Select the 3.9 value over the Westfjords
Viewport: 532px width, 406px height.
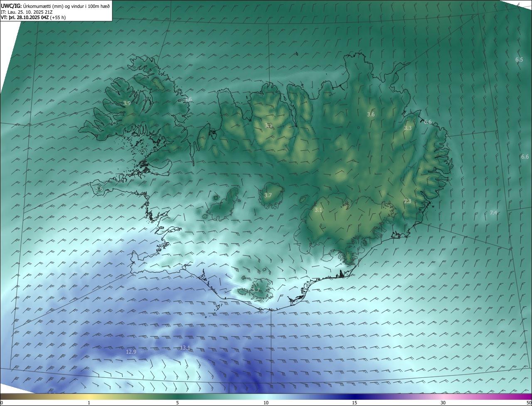pyautogui.click(x=127, y=103)
